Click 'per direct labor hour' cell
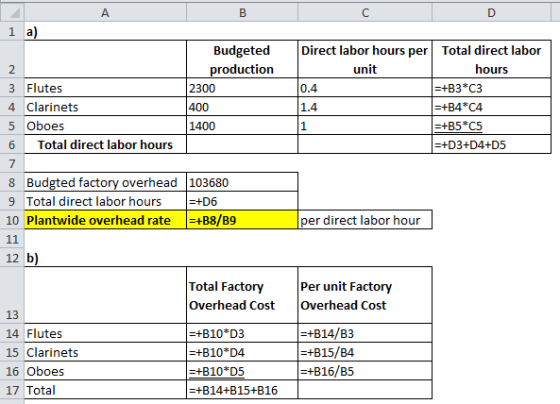Screen dimensions: 560x404 [365, 220]
